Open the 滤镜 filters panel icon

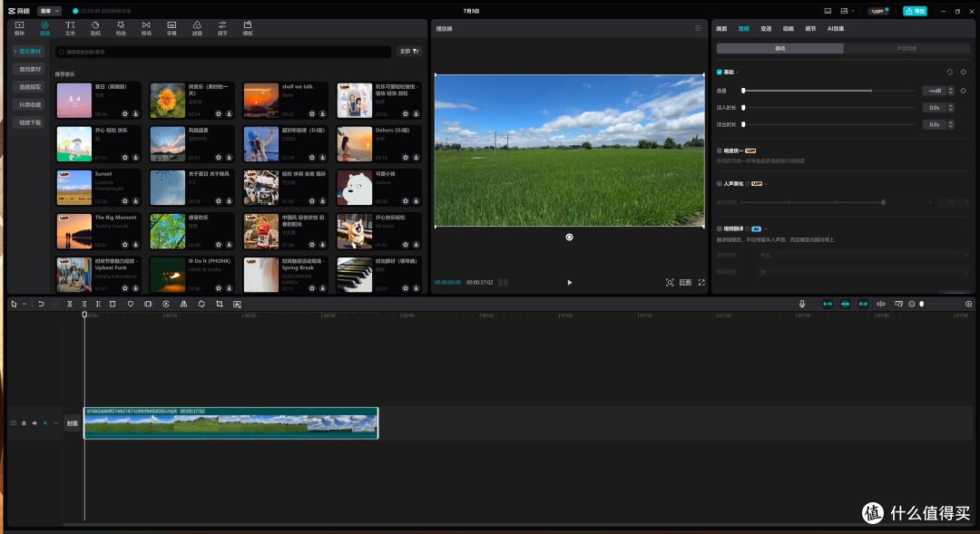pyautogui.click(x=197, y=28)
